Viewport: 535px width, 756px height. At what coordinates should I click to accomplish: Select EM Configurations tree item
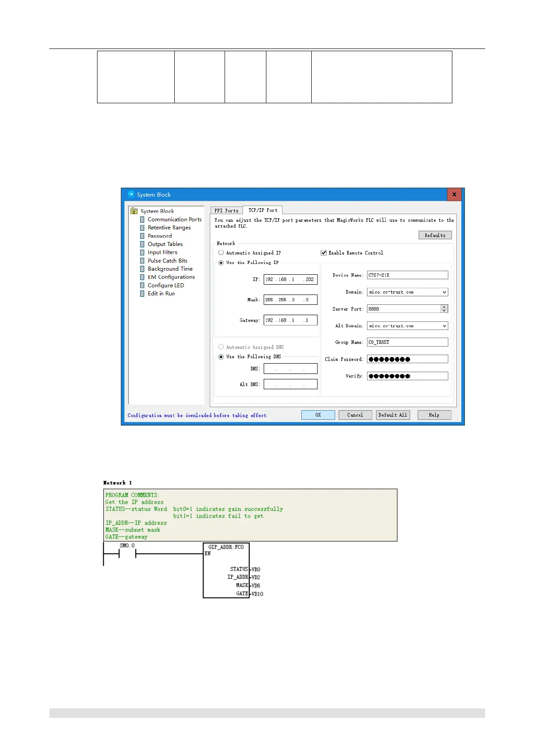tap(171, 277)
